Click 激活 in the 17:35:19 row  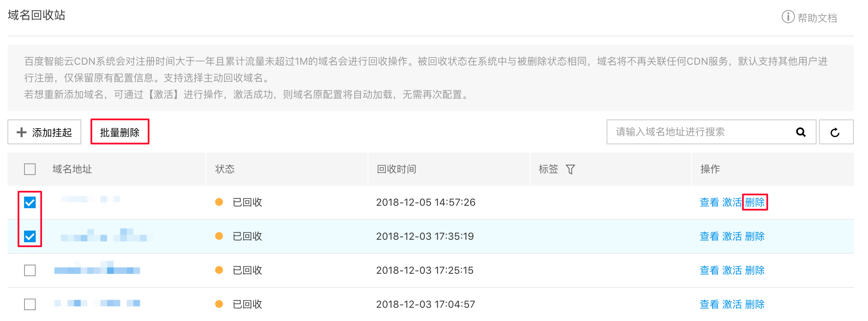[x=732, y=236]
